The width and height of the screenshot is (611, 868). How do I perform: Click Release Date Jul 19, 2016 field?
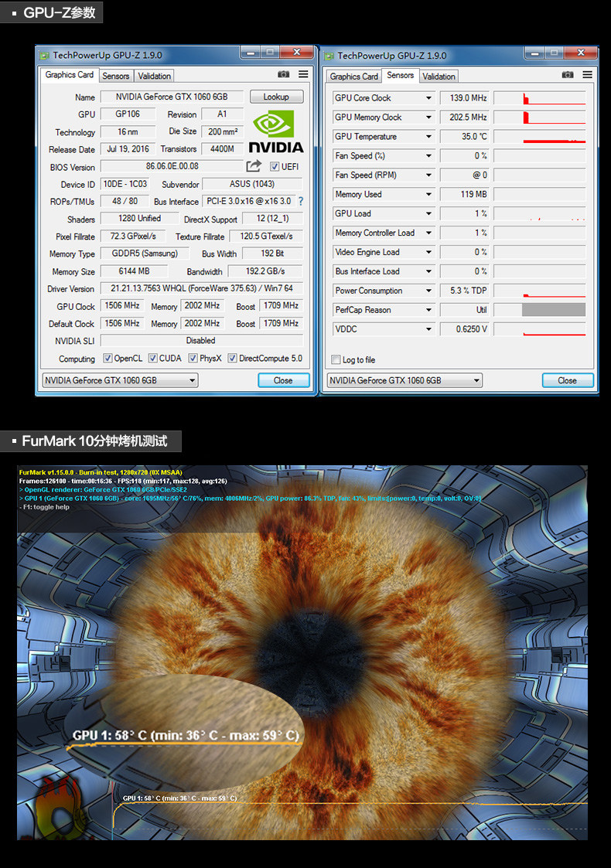click(x=128, y=149)
